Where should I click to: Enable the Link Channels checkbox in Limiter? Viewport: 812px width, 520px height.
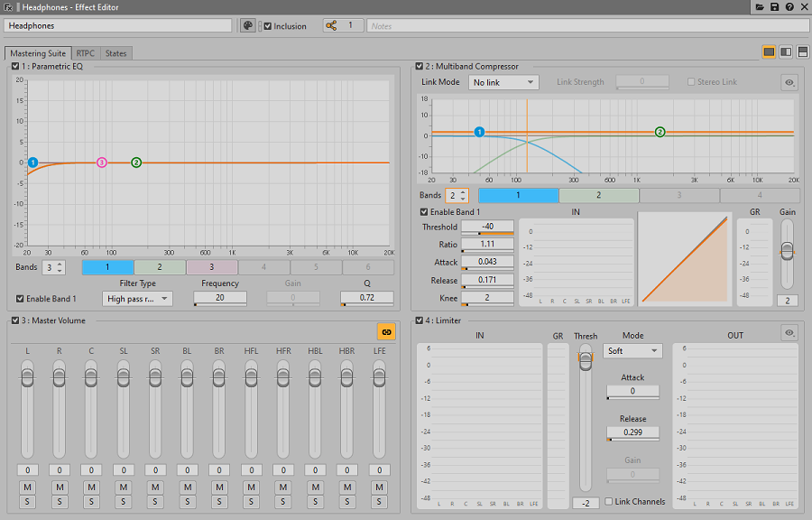tap(609, 501)
